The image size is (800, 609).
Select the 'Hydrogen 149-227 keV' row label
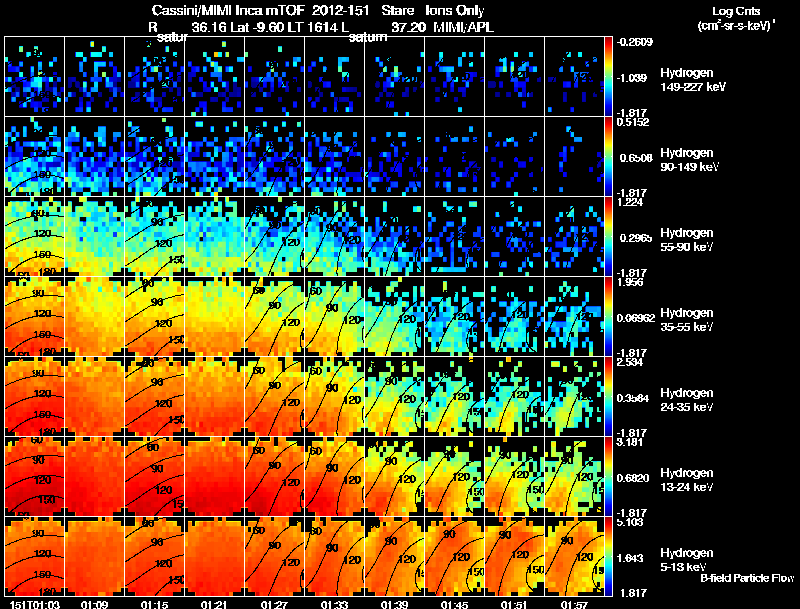click(693, 80)
